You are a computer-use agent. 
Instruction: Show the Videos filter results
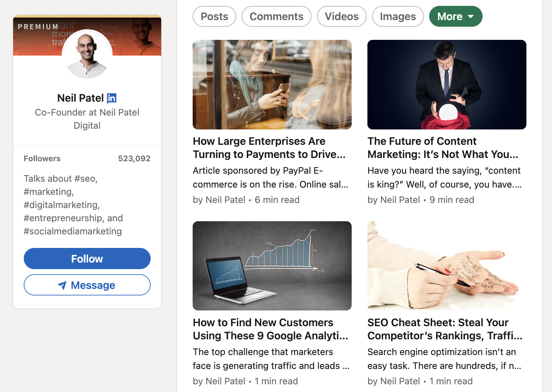pyautogui.click(x=341, y=16)
